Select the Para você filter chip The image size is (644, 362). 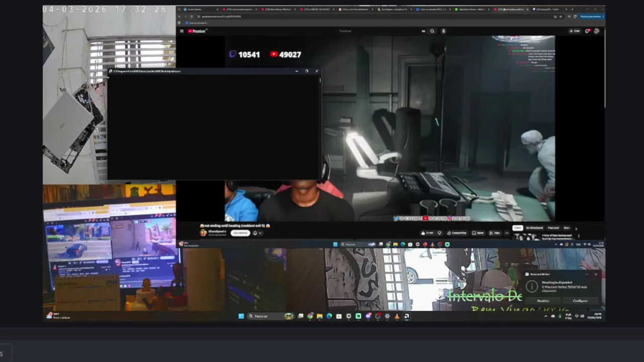(x=553, y=228)
